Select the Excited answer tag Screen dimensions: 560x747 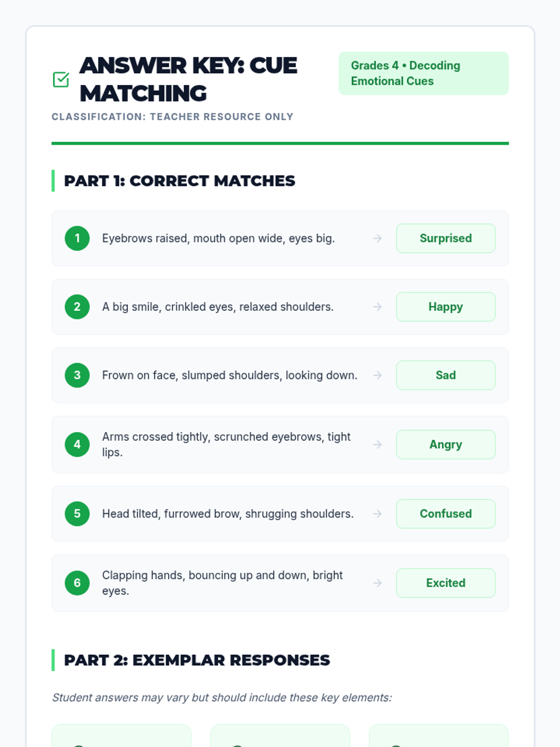tap(446, 583)
